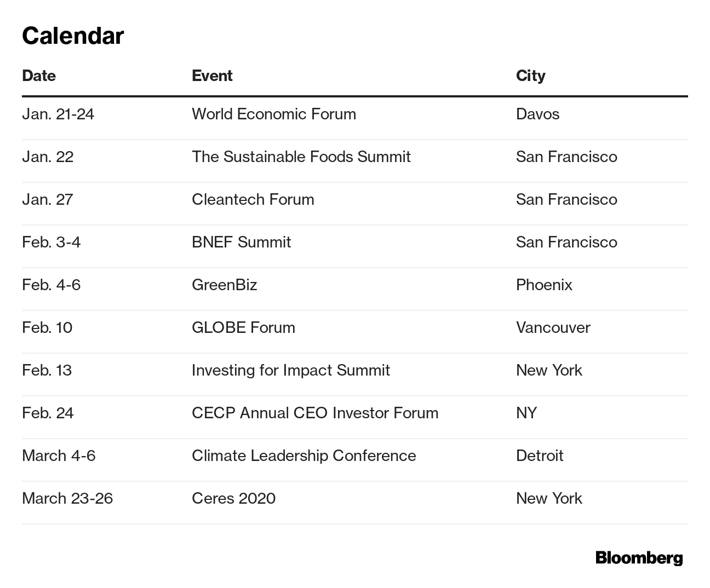This screenshot has width=710, height=588.
Task: Click the Calendar title heading
Action: point(73,36)
